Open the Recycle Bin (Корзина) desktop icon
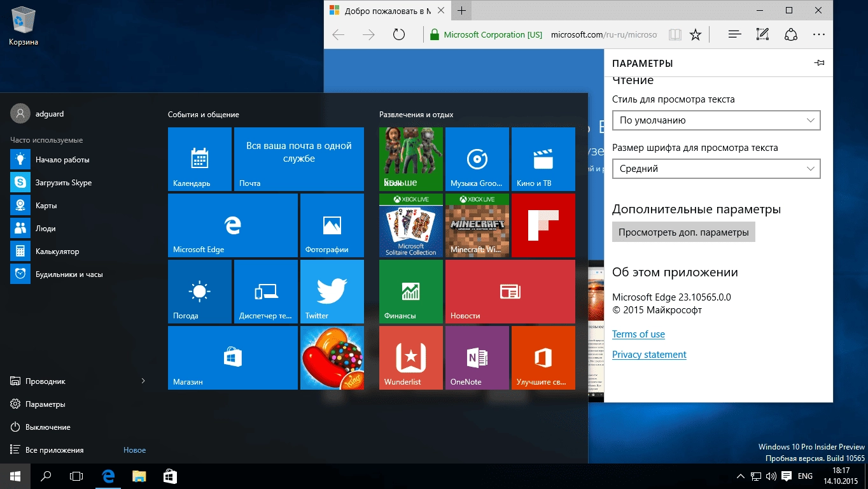868x489 pixels. [x=24, y=25]
